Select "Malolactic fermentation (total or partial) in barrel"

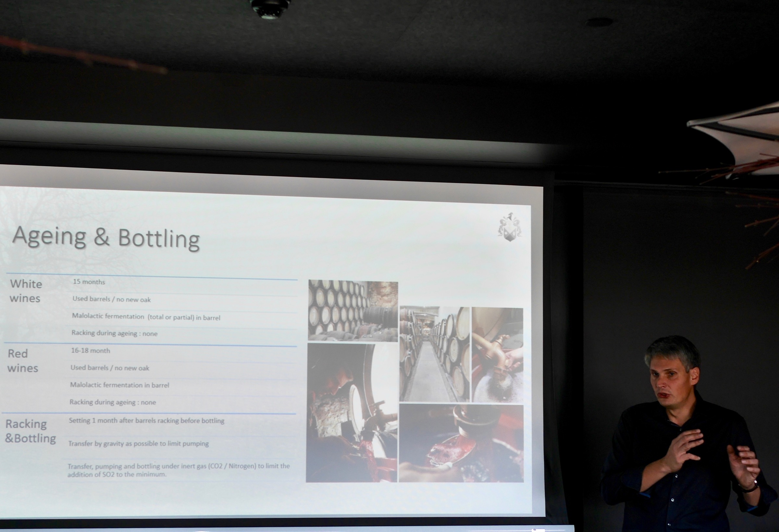pos(146,317)
